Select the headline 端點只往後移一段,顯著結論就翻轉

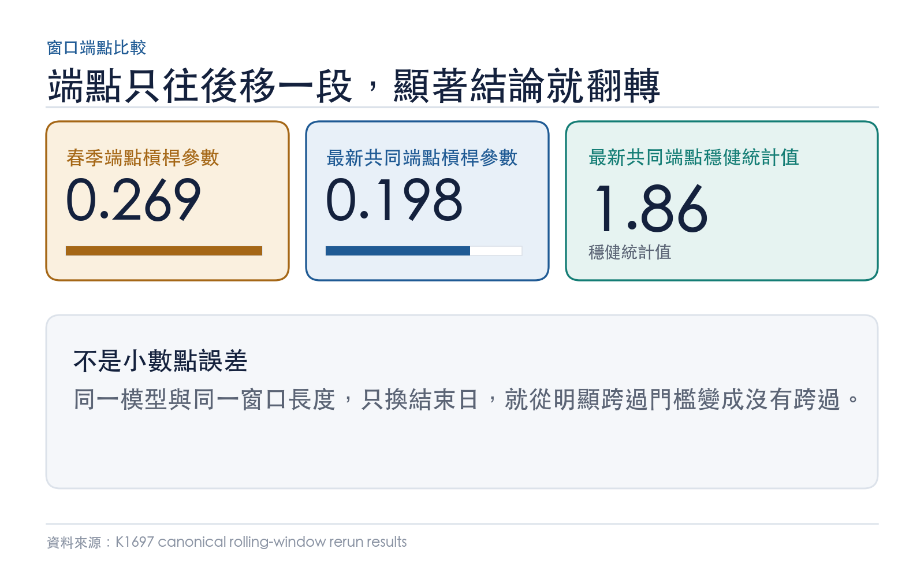tap(353, 86)
